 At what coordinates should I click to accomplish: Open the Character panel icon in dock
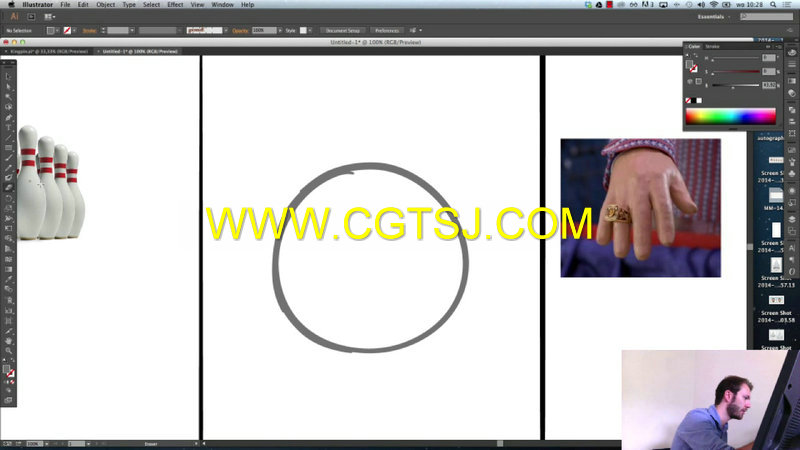pos(792,248)
